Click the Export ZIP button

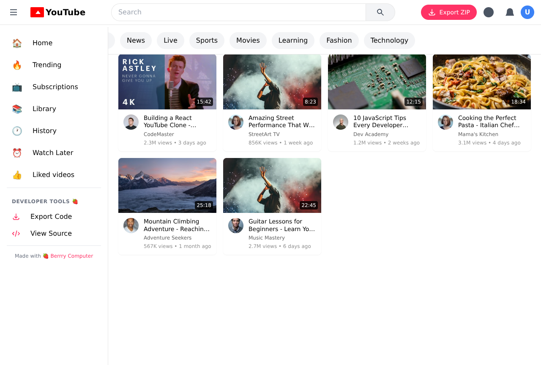tap(448, 12)
